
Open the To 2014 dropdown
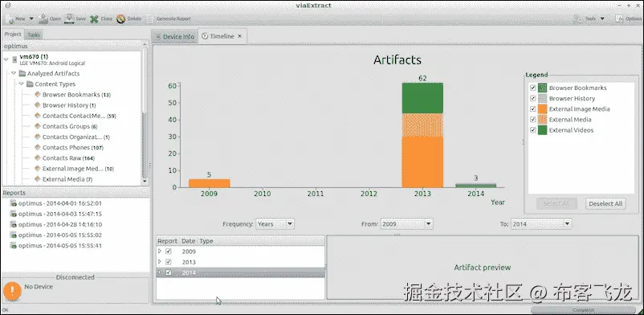tap(541, 224)
